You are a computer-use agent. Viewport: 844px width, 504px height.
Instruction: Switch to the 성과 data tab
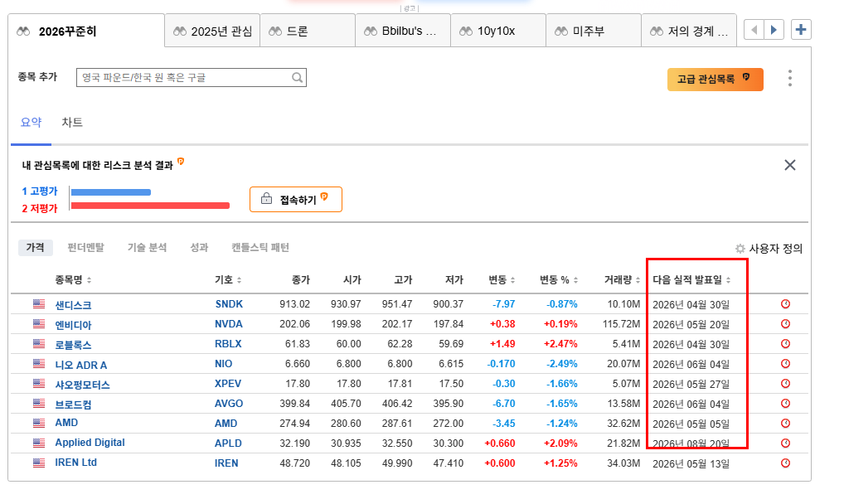(199, 248)
